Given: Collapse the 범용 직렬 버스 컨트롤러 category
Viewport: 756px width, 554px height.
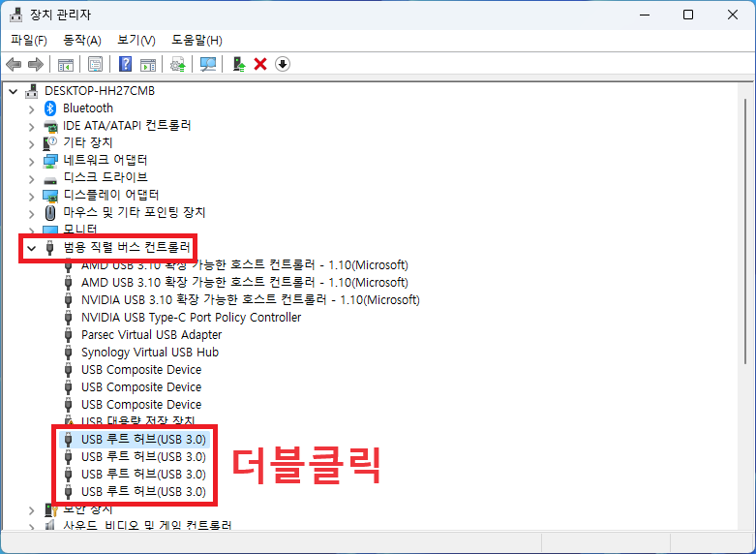Looking at the screenshot, I should click(x=31, y=249).
